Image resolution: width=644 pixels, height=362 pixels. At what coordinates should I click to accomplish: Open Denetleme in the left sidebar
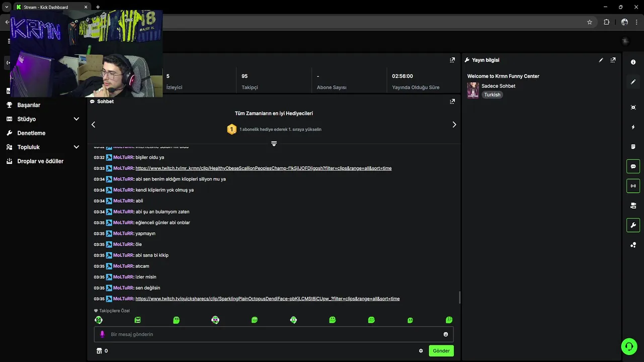31,133
